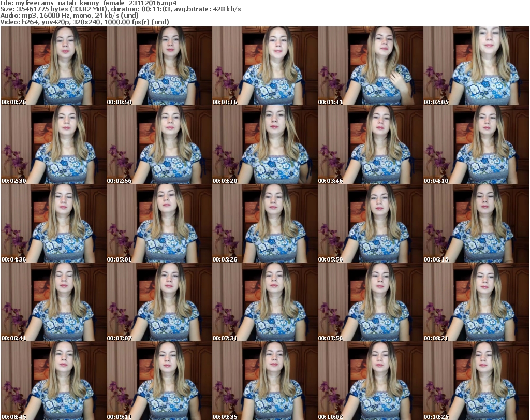The width and height of the screenshot is (530, 420).
Task: Select the thumbnail frame at 00:06:41
Action: [x=54, y=302]
